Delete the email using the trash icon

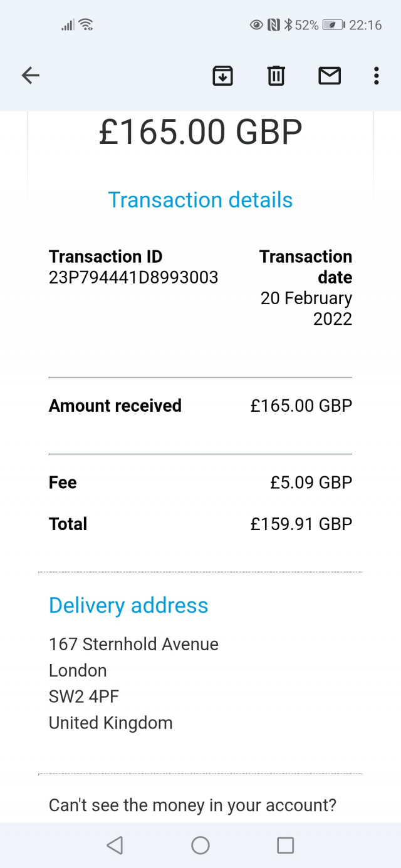point(276,76)
